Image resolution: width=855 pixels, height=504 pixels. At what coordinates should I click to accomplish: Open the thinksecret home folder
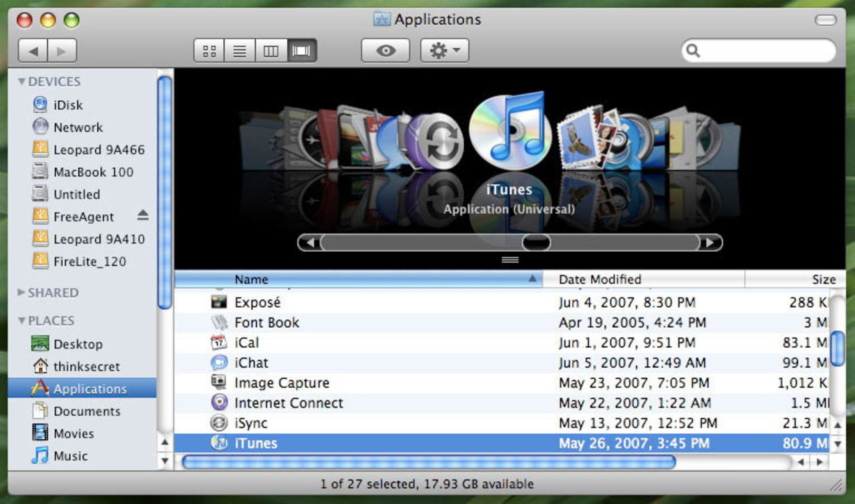point(86,366)
